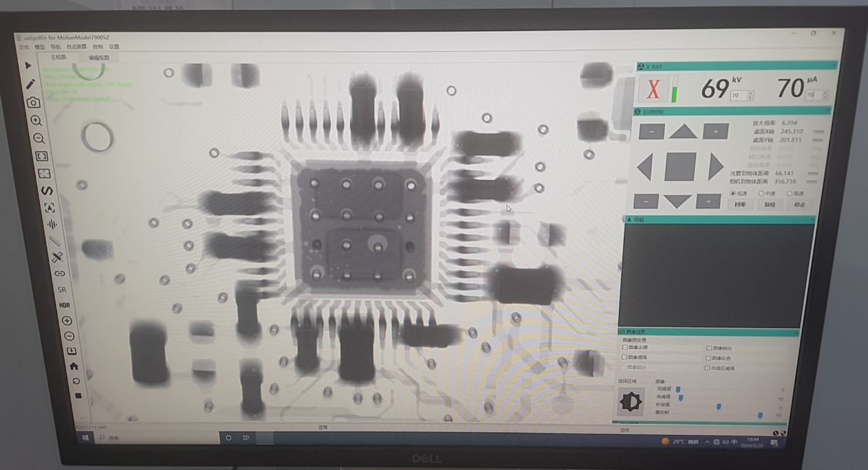Screen dimensions: 868x470
Task: Click the 低阈值 slider handle
Action: (677, 390)
